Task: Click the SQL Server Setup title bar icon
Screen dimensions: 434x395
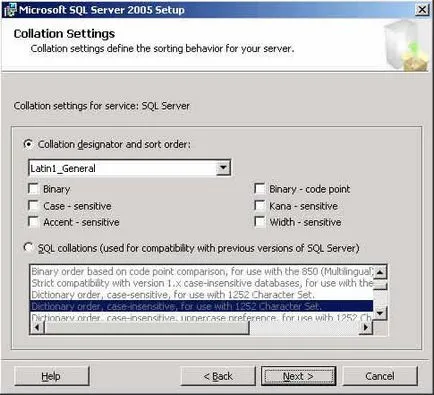Action: 9,10
